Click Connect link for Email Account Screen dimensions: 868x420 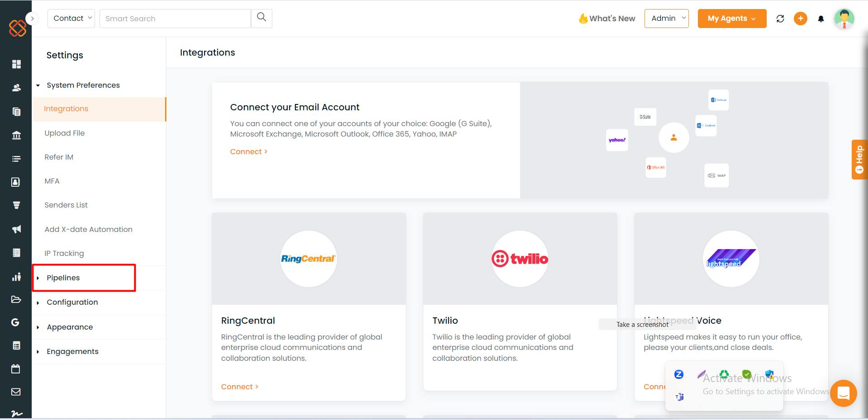click(249, 151)
